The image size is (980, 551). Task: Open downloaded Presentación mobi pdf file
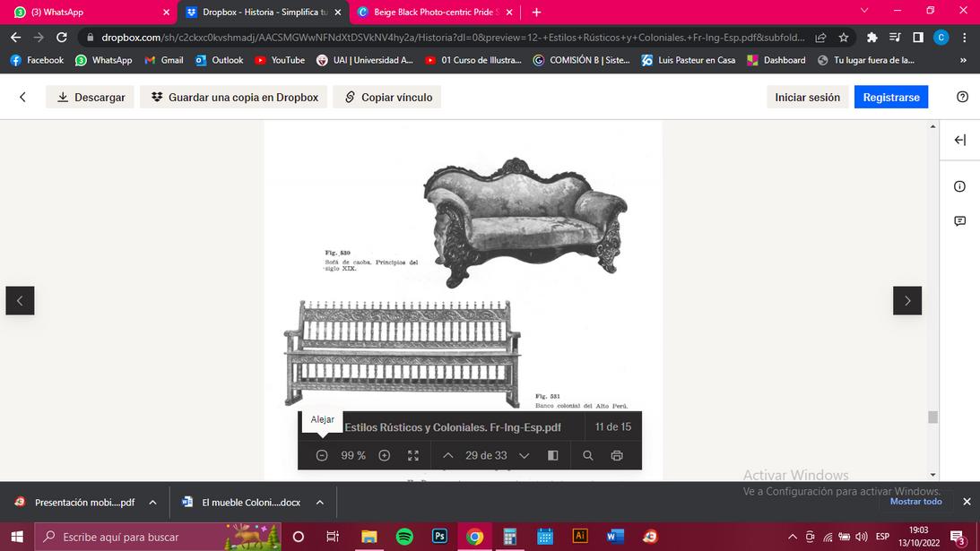75,503
